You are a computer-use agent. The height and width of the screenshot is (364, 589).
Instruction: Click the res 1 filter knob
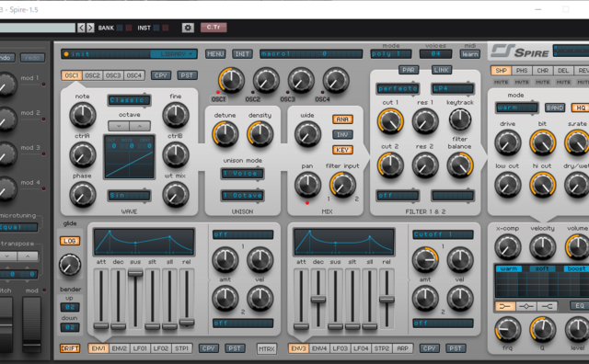pyautogui.click(x=425, y=121)
